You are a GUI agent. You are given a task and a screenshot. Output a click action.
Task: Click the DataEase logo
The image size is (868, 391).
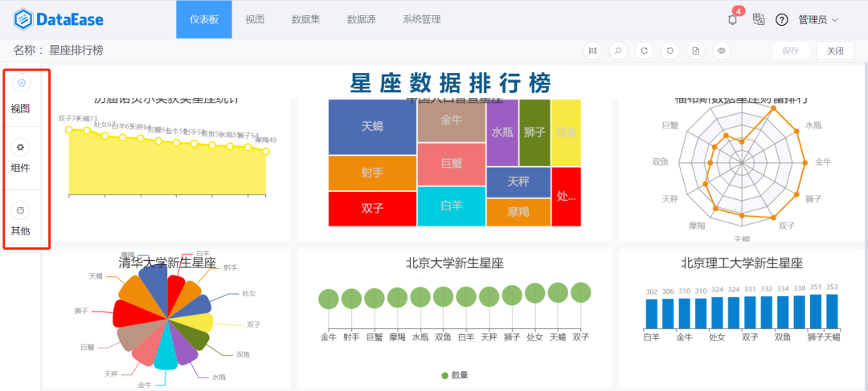tap(58, 19)
